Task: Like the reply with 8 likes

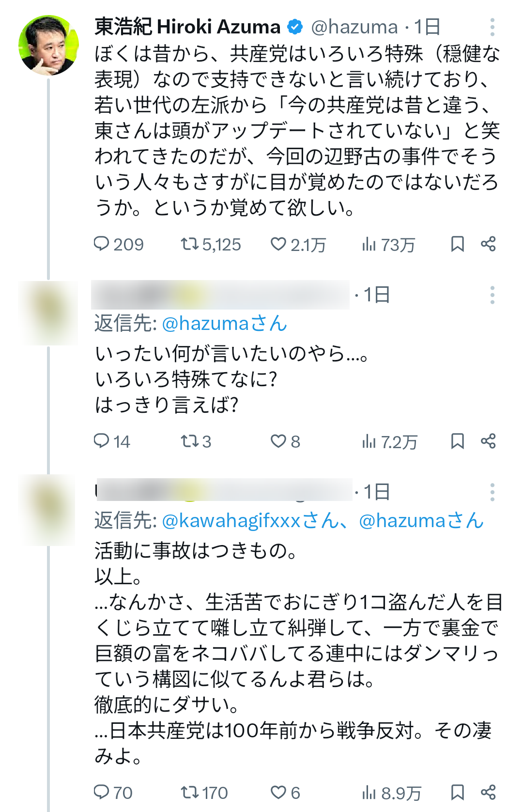Action: [285, 441]
